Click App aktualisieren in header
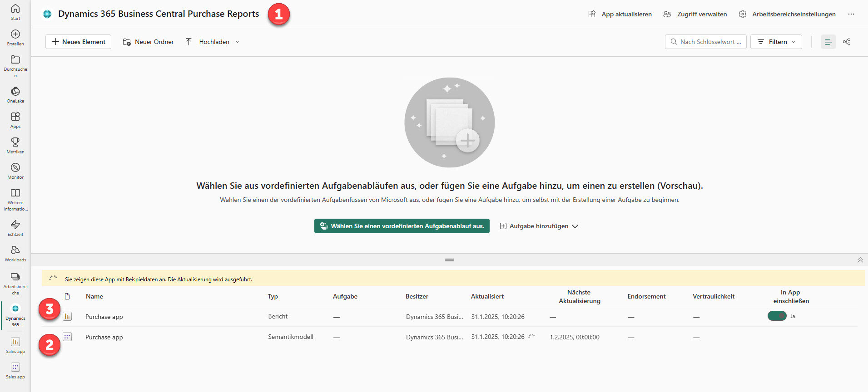The height and width of the screenshot is (392, 868). tap(620, 14)
